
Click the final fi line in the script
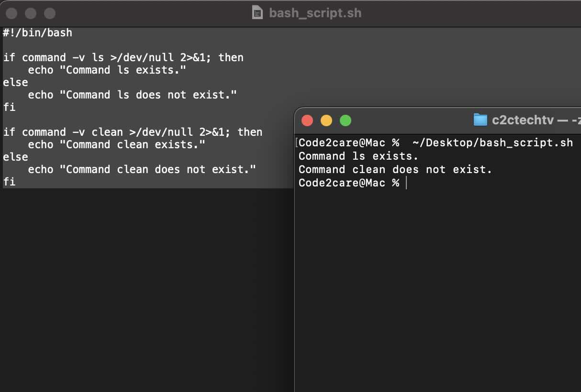point(9,182)
